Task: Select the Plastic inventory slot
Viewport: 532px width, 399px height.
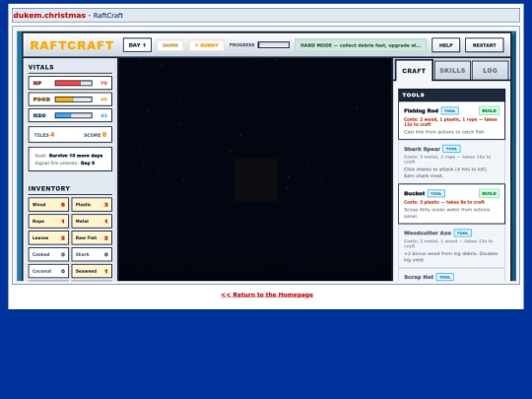Action: point(92,205)
